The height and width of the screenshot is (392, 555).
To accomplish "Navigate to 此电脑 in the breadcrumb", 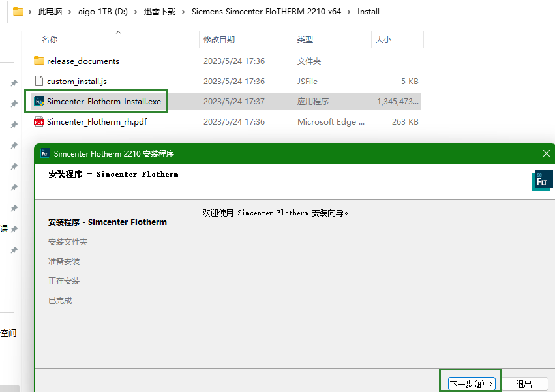I will [50, 12].
